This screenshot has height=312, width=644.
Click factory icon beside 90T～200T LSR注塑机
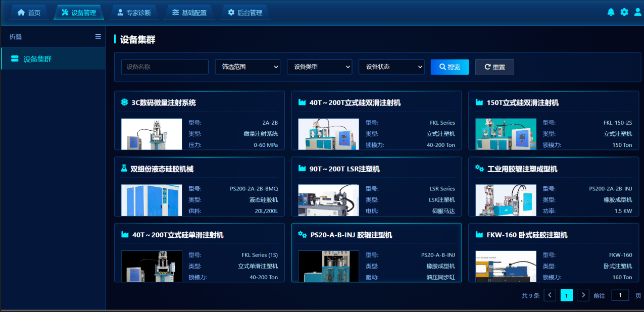click(x=302, y=169)
